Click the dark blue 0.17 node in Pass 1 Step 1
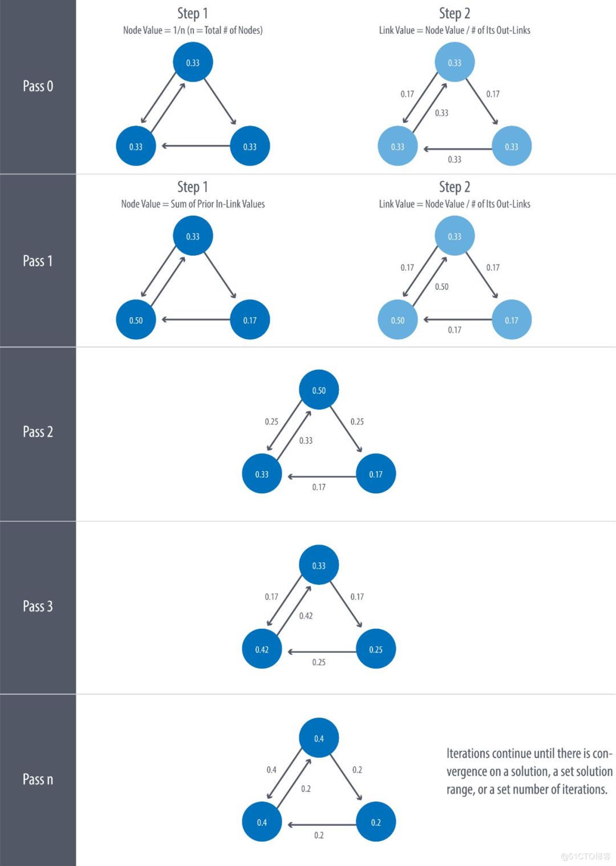The height and width of the screenshot is (866, 616). 250,320
